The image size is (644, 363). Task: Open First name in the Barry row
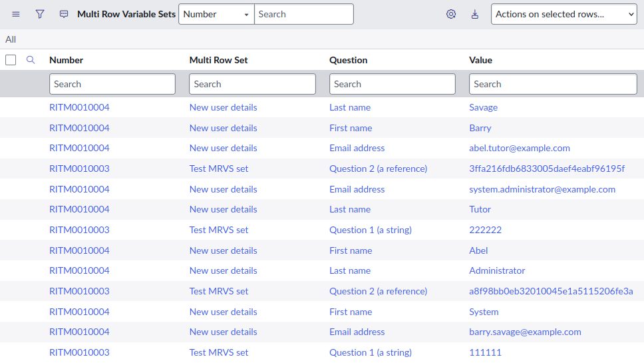351,128
